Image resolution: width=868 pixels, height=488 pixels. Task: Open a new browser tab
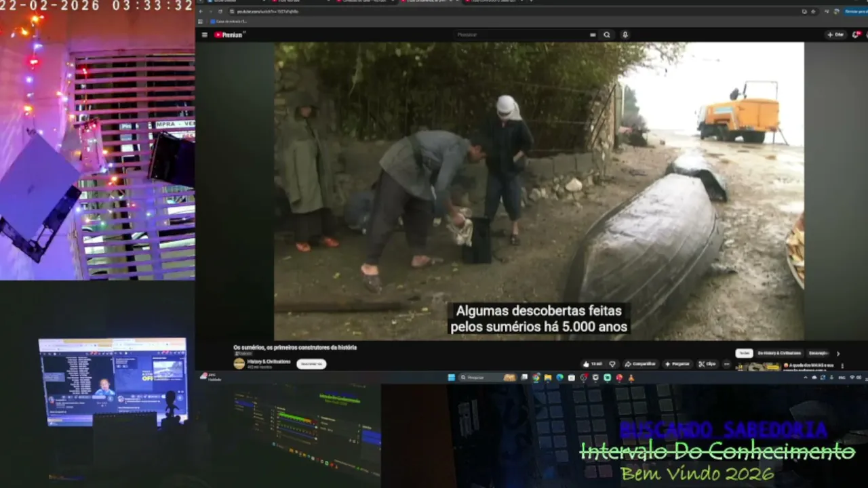tap(531, 2)
